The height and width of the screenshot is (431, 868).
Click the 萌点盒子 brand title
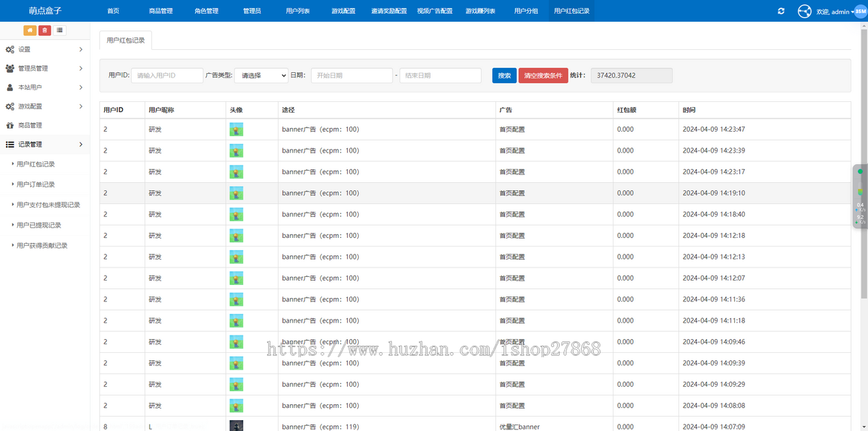coord(45,11)
